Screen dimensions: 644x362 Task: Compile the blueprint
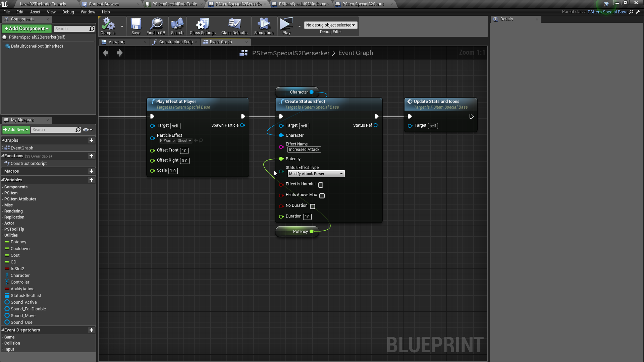(108, 26)
